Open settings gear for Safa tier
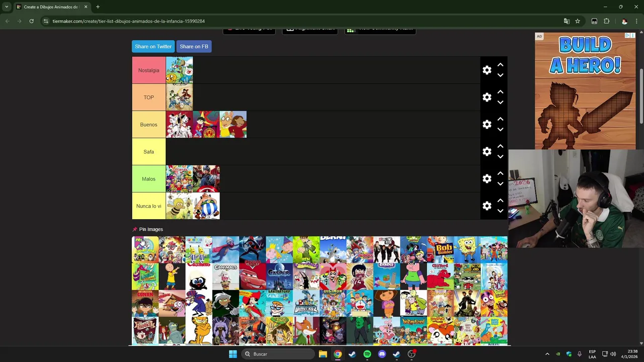Image resolution: width=644 pixels, height=362 pixels. point(487,152)
